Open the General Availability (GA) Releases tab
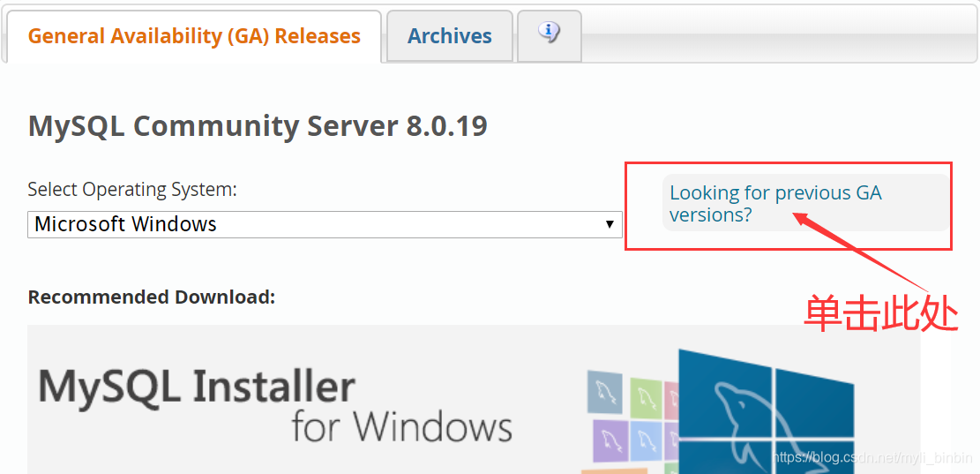This screenshot has height=474, width=980. pos(194,36)
